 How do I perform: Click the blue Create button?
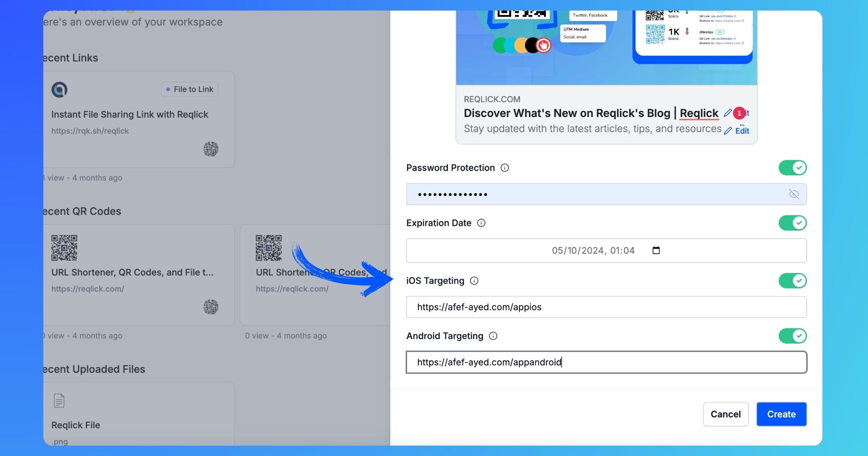tap(781, 414)
